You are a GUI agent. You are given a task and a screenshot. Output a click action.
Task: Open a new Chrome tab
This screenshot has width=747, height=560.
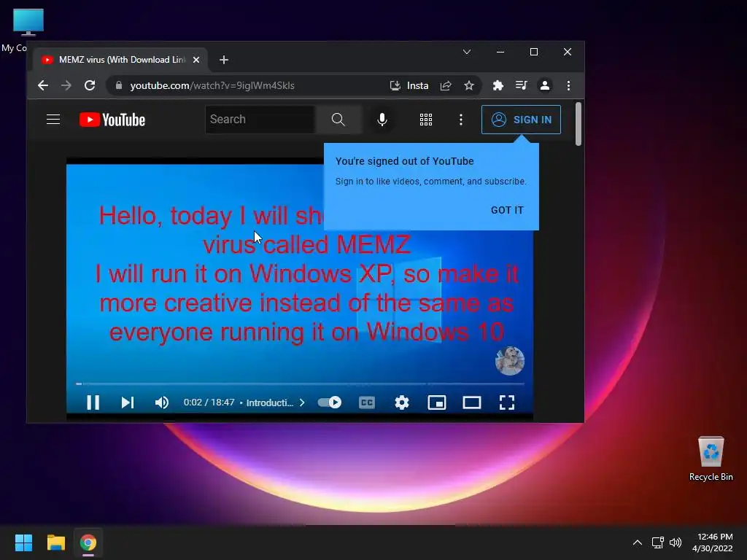224,60
